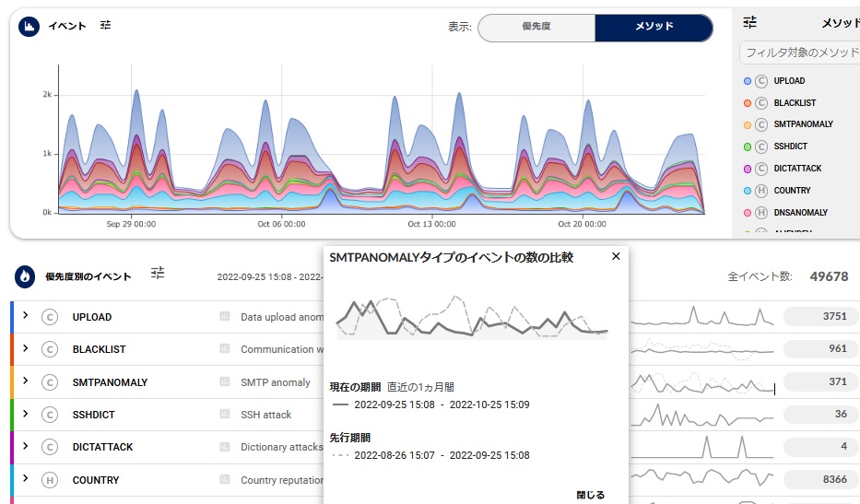The image size is (860, 504).
Task: Click the small chart icon in SSHDICT row
Action: tap(225, 415)
